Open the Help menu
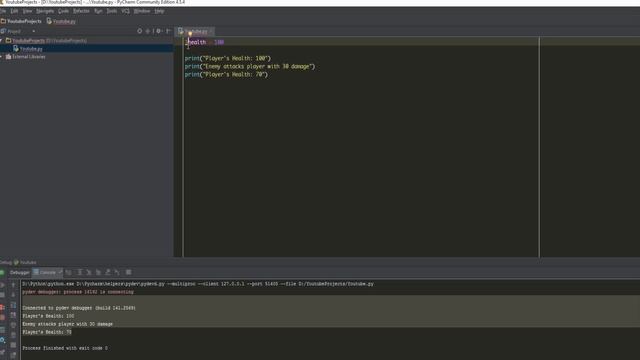Screen dimensions: 640x360 click(159, 11)
